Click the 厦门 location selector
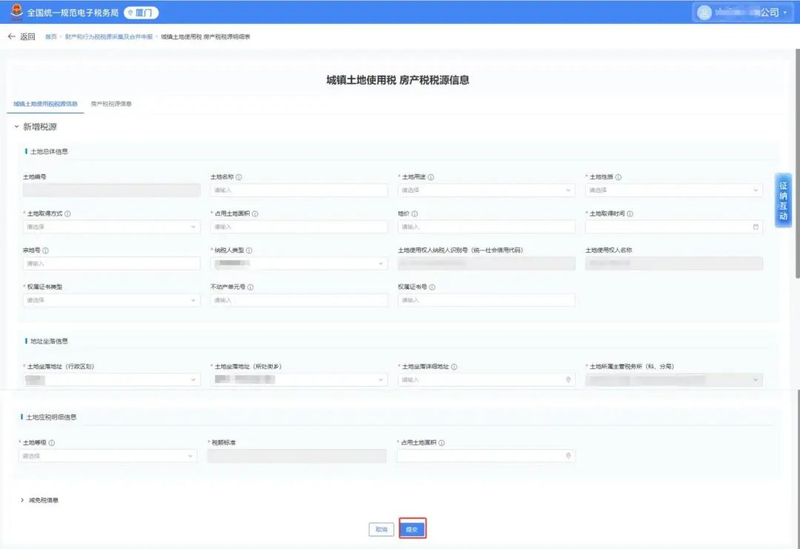 [141, 13]
